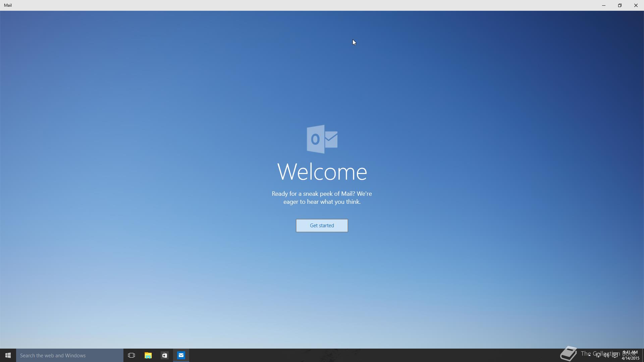Select the Mail app taskbar icon

(x=181, y=355)
